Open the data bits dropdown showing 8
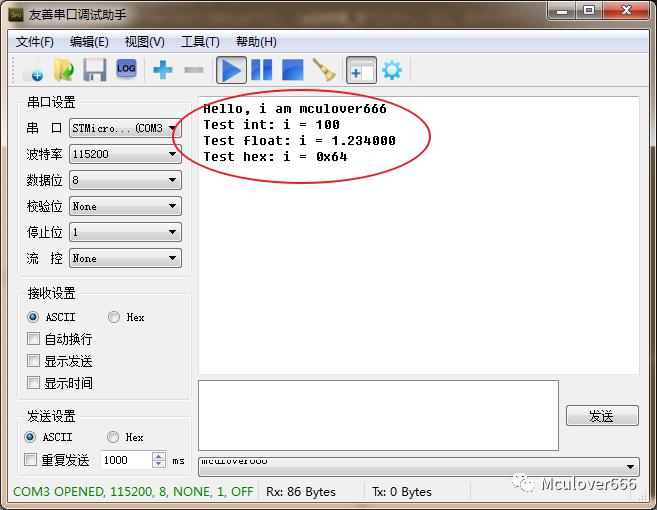 [125, 180]
